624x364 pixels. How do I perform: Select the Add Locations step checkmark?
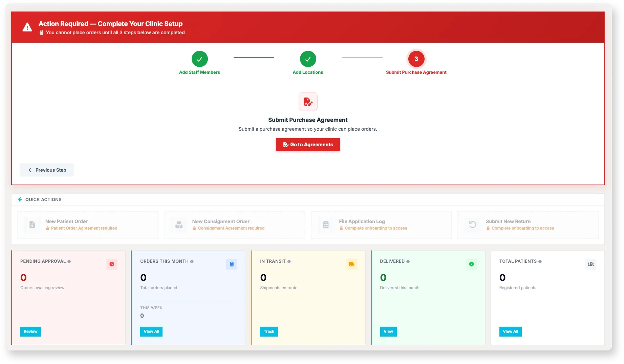tap(308, 59)
